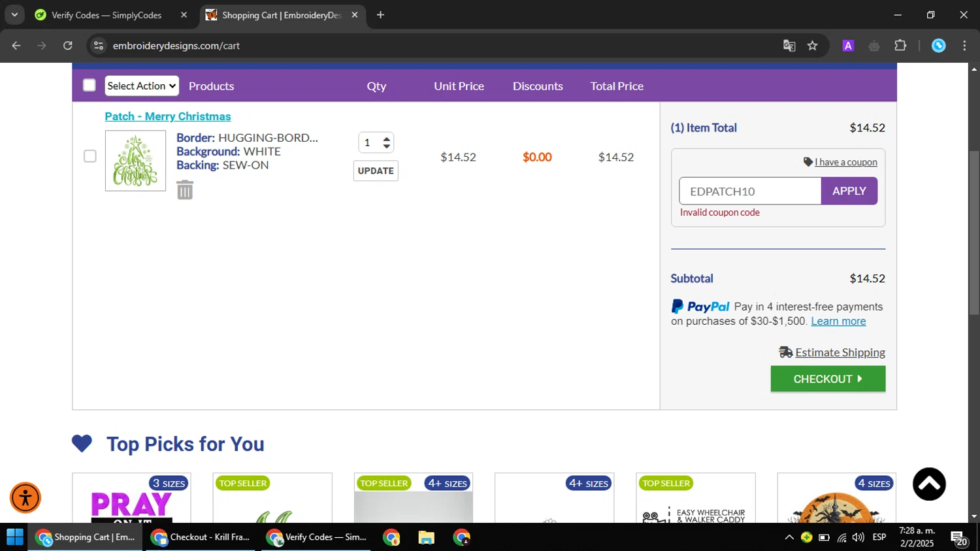Open the Halloween spider design card with 4 sizes
Screen dimensions: 980x551
click(x=836, y=497)
